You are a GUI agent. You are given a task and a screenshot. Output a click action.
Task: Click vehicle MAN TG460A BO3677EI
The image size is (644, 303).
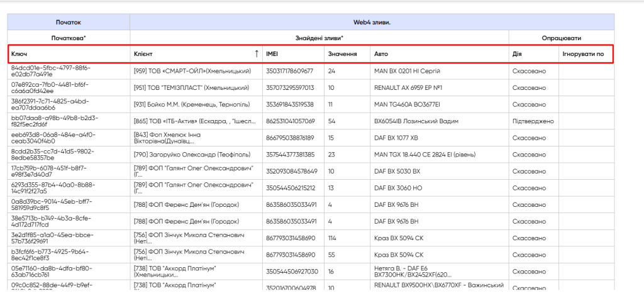(x=407, y=104)
